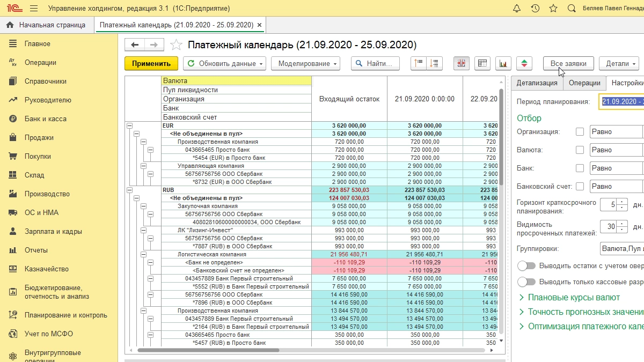Enable the Организация filter checkbox
Viewport: 644px width, 362px height.
click(x=580, y=132)
